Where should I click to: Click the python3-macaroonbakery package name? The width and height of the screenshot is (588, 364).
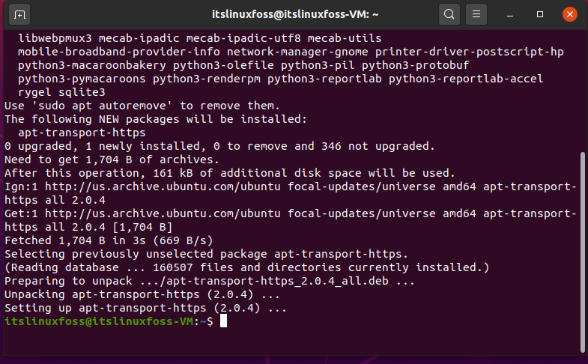(x=92, y=65)
